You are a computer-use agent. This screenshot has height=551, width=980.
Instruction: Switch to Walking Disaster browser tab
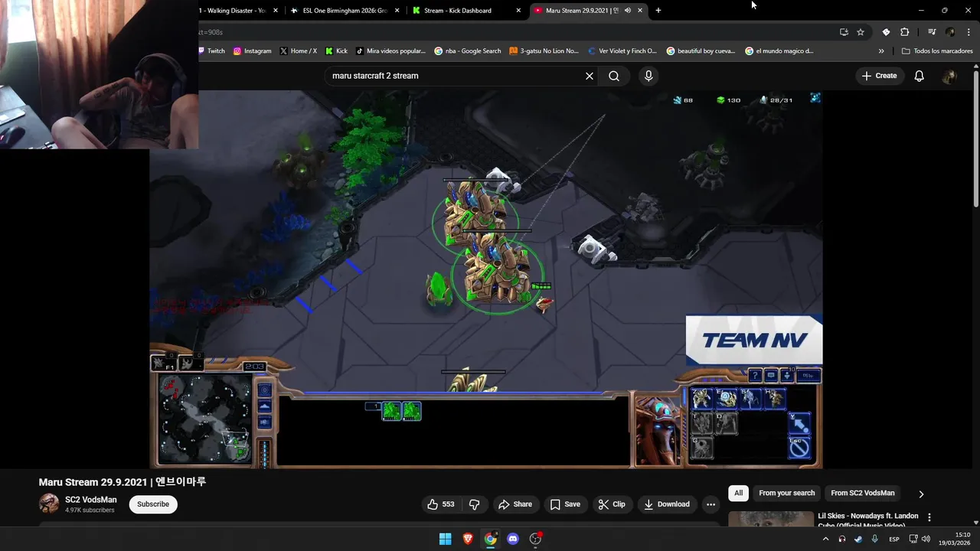(233, 11)
